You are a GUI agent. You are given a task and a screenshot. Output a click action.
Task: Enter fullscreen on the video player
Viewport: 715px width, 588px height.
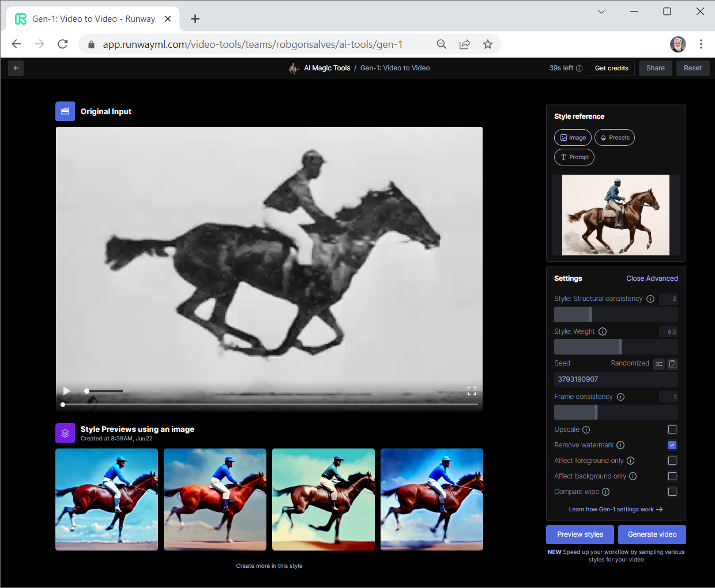(x=472, y=391)
